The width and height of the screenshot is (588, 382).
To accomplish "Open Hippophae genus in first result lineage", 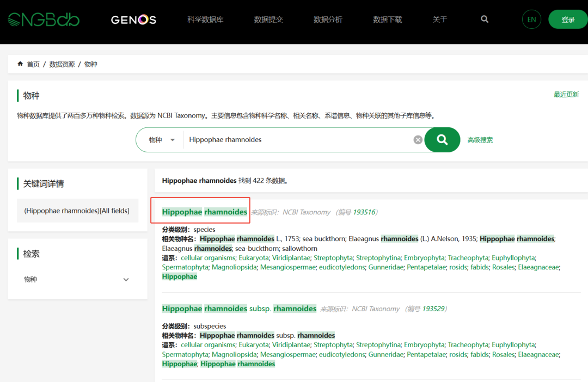I will 180,276.
